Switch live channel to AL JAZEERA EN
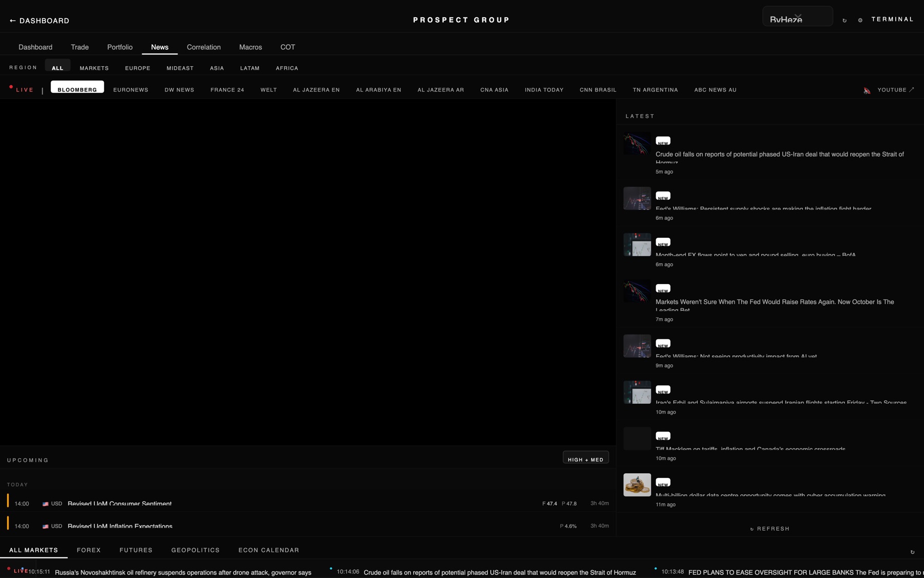The image size is (924, 578). coord(316,89)
